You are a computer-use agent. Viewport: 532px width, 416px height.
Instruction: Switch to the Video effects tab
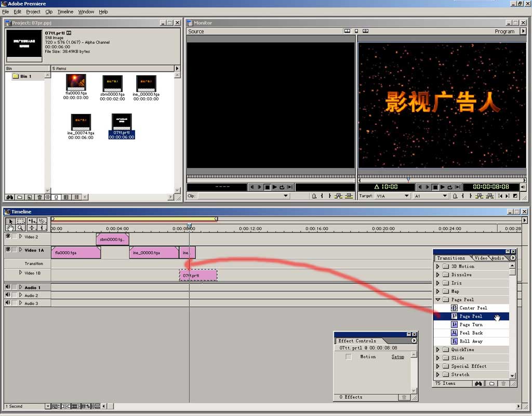pyautogui.click(x=481, y=258)
